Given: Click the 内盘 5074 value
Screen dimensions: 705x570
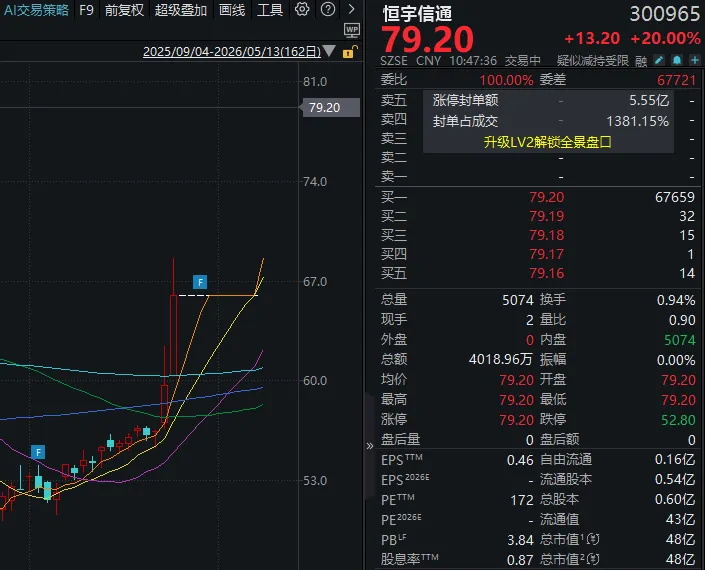Looking at the screenshot, I should point(680,340).
